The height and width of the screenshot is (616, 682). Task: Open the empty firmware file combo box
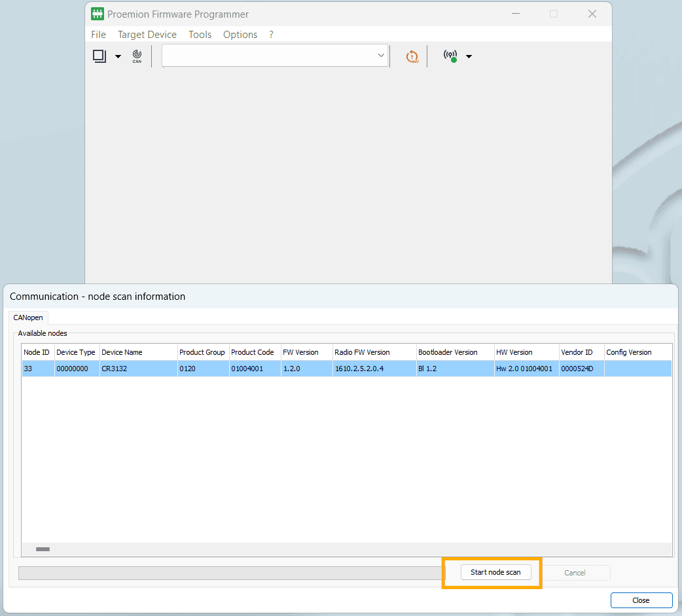(x=275, y=56)
